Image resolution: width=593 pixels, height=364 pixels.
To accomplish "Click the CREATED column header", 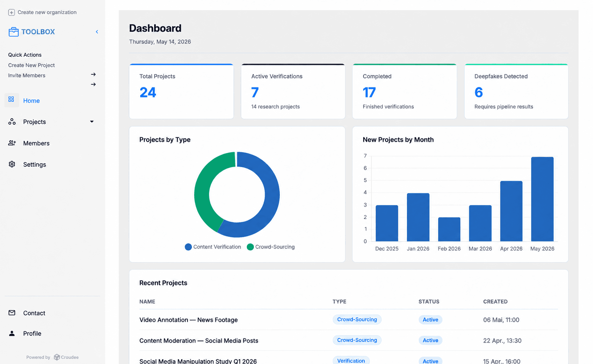I will pyautogui.click(x=495, y=302).
